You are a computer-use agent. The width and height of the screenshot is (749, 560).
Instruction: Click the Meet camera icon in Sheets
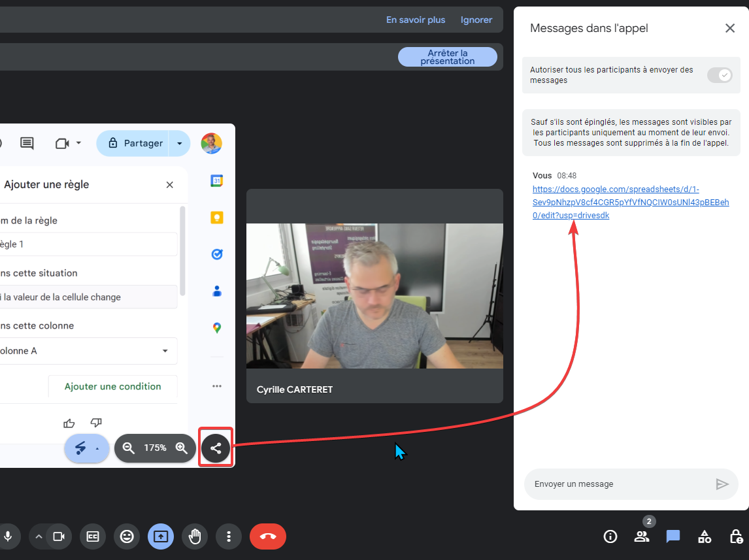coord(62,143)
